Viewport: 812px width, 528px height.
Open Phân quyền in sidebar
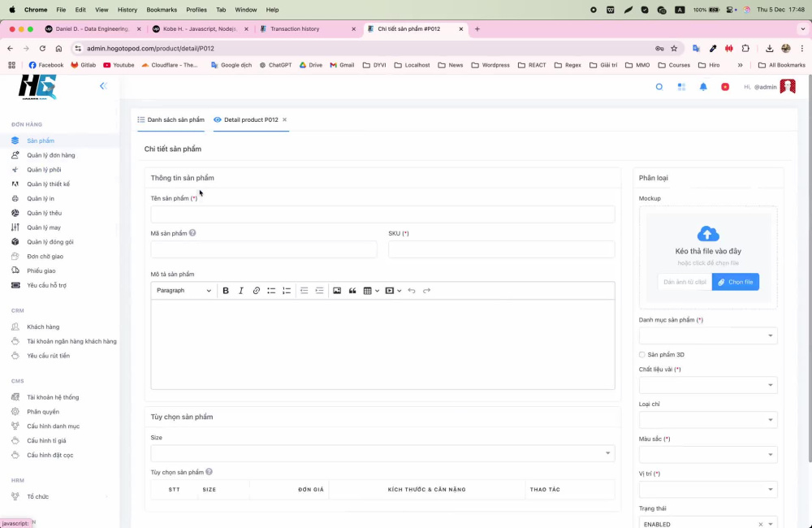click(43, 412)
